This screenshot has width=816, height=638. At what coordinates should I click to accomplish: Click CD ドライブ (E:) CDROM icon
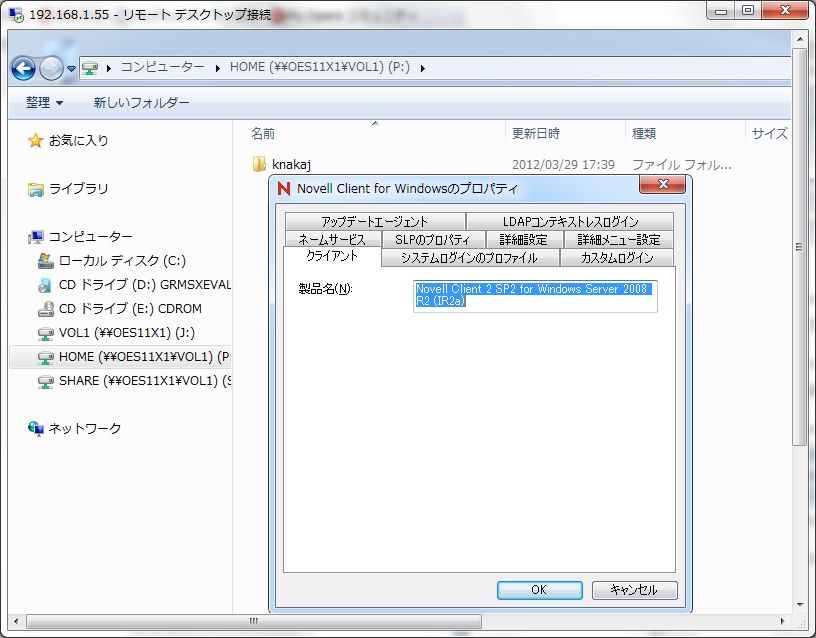coord(46,309)
